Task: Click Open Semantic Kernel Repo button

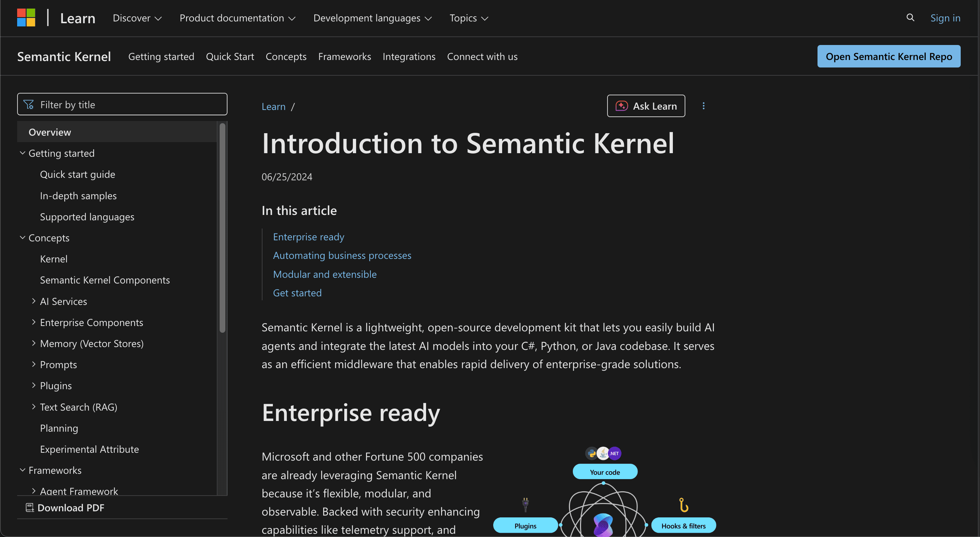Action: click(889, 56)
